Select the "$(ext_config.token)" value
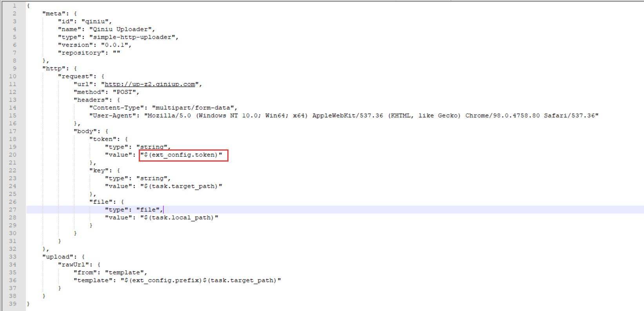This screenshot has height=311, width=644. click(x=181, y=155)
